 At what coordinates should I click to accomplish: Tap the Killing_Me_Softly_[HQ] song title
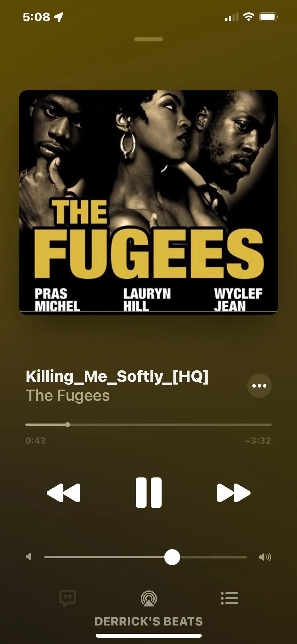[117, 376]
